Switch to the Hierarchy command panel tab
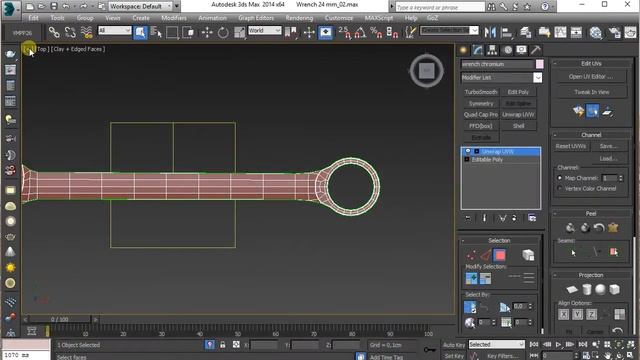Image resolution: width=640 pixels, height=360 pixels. (x=492, y=50)
